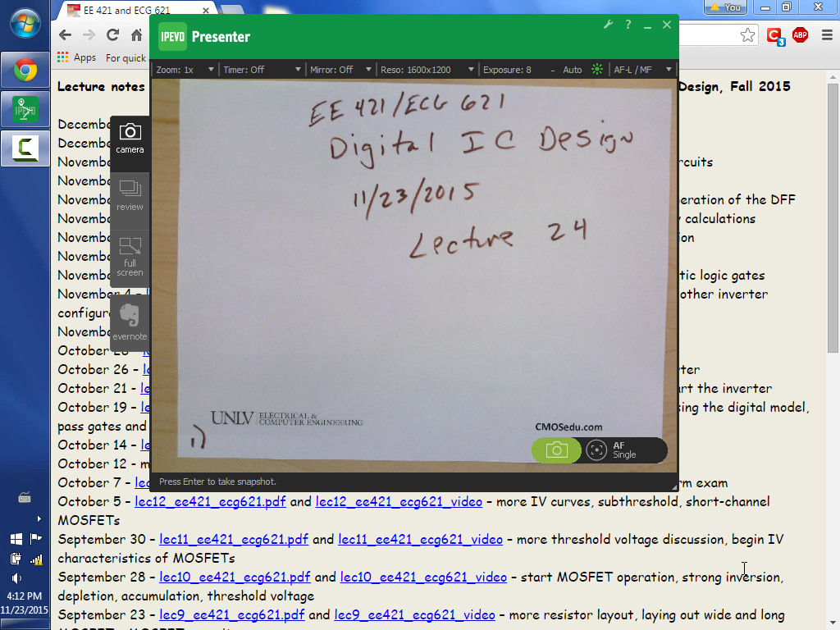The height and width of the screenshot is (630, 840).
Task: Click the Exposure: 8 value
Action: tap(507, 70)
